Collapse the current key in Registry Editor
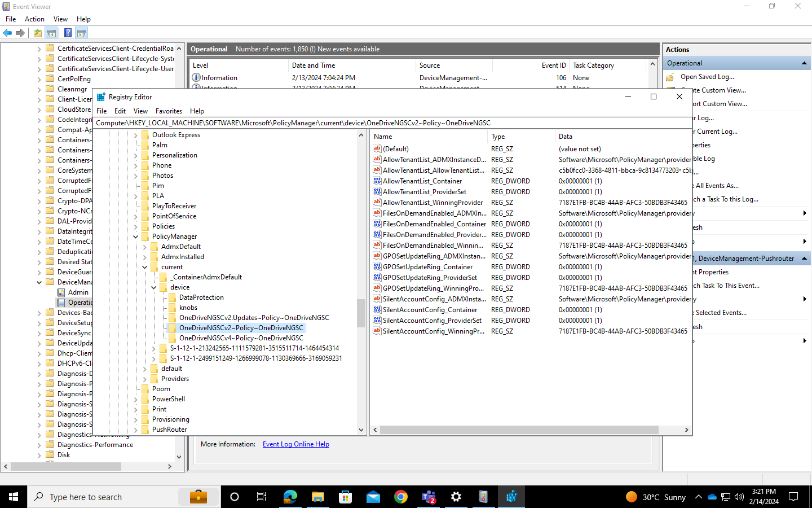This screenshot has width=812, height=508. point(145,266)
